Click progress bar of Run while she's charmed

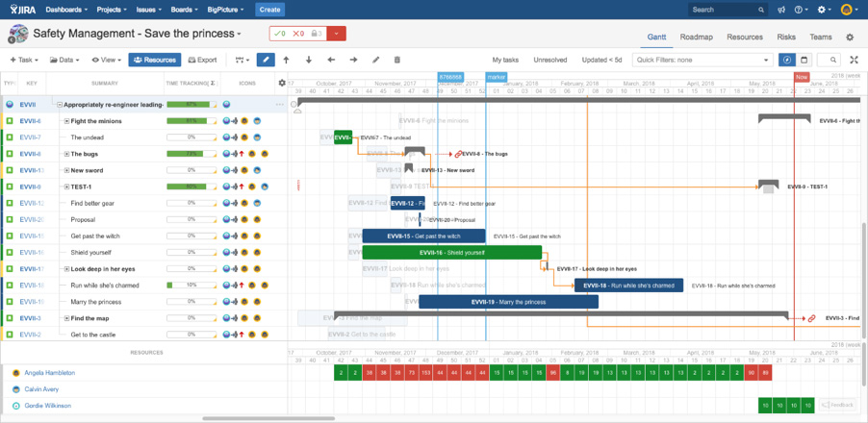[191, 286]
